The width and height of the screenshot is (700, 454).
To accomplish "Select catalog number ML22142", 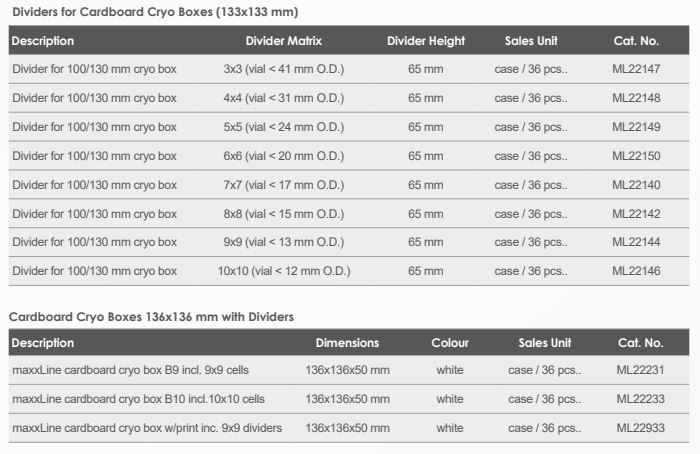I will (x=635, y=214).
